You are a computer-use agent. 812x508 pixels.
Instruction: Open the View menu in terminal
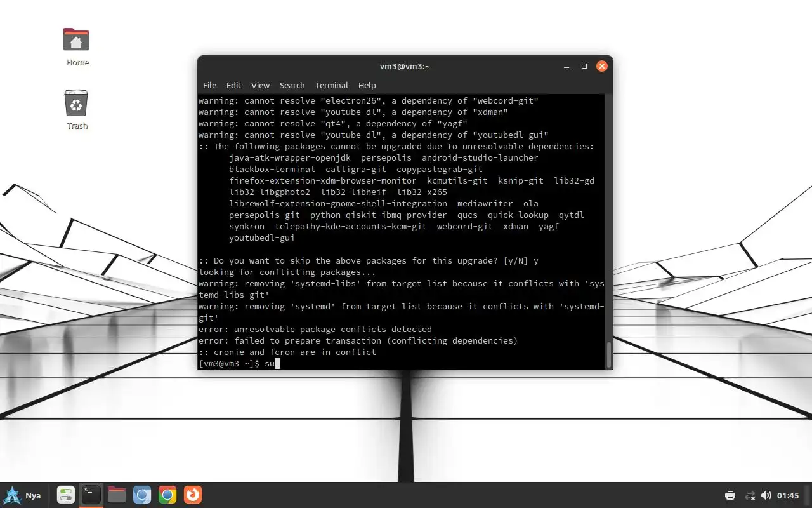tap(260, 85)
